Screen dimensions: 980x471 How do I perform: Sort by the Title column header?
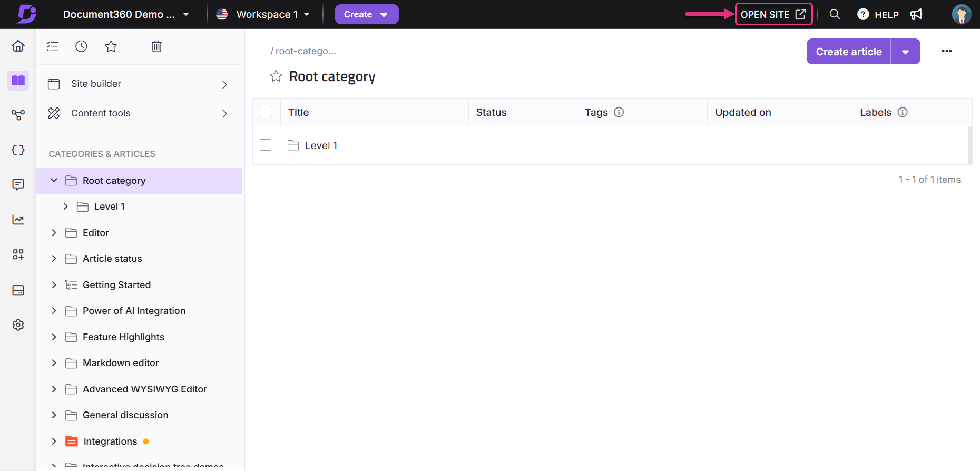point(298,112)
